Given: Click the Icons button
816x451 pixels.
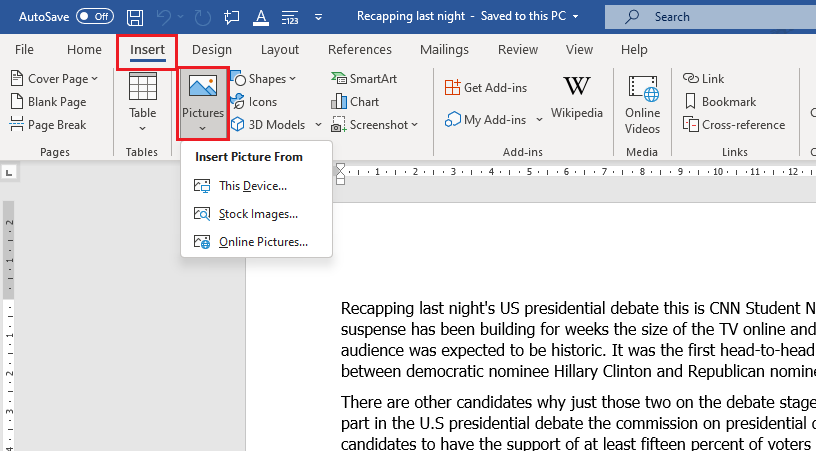Looking at the screenshot, I should [254, 102].
